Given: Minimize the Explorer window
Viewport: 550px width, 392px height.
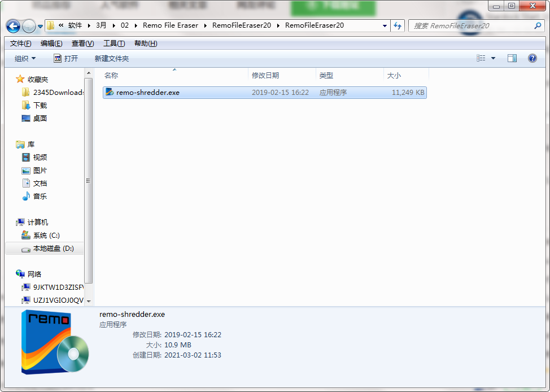Looking at the screenshot, I should (496, 6).
